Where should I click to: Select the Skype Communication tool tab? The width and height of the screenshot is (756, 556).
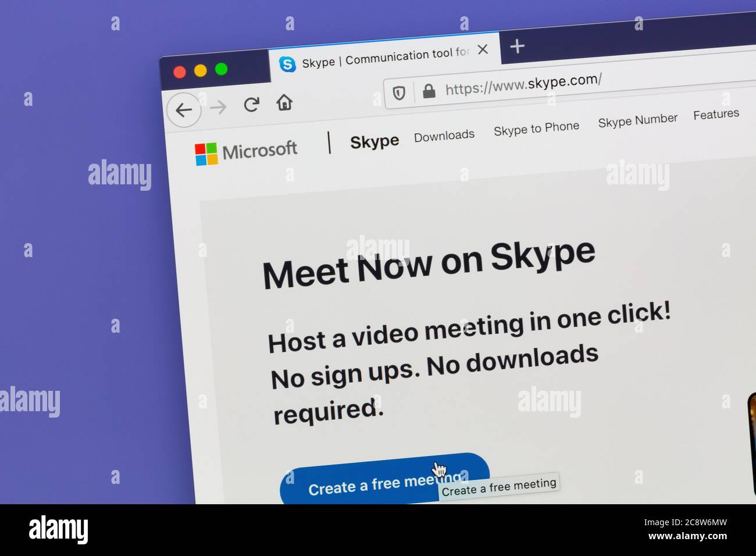pos(385,58)
